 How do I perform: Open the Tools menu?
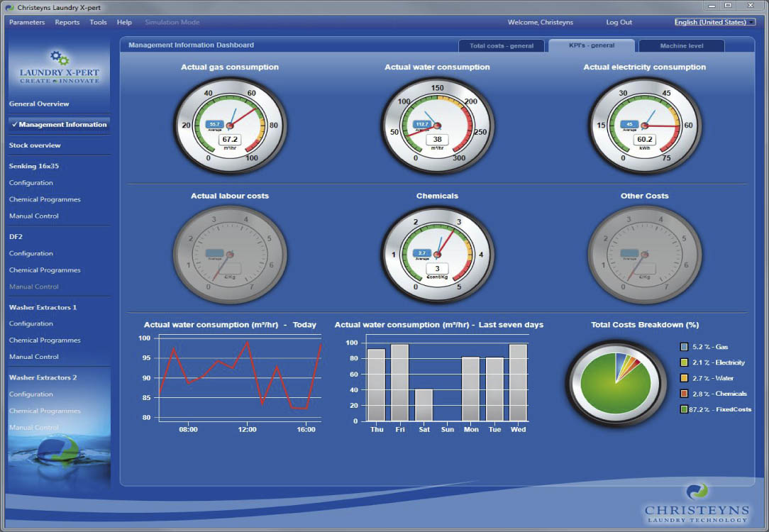[x=98, y=22]
